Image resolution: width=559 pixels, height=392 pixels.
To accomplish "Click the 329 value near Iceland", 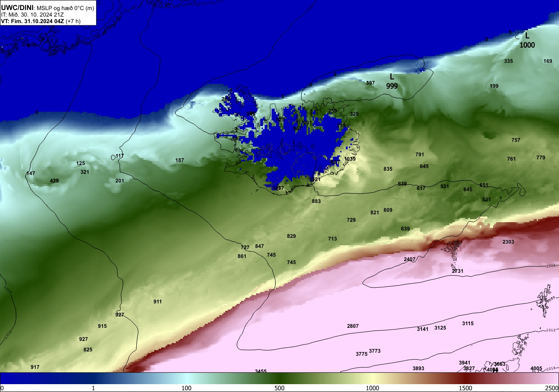I will (x=354, y=114).
